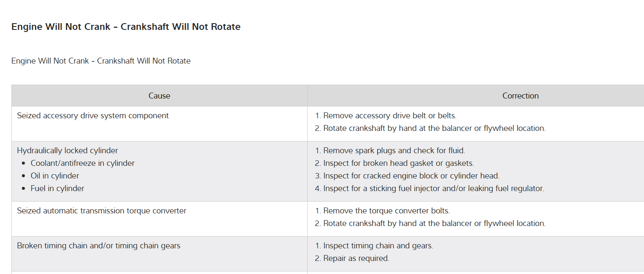Click the 'Repair as required' step

[356, 258]
